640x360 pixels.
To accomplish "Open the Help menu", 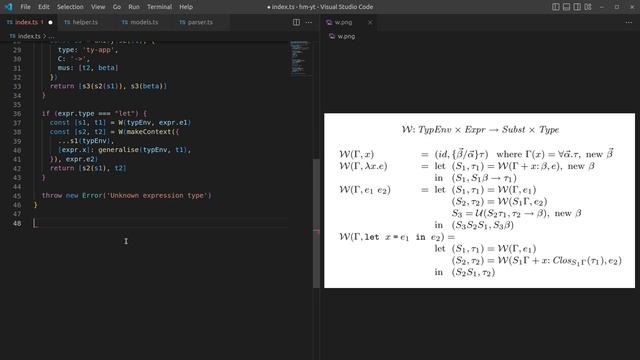I will (x=186, y=7).
